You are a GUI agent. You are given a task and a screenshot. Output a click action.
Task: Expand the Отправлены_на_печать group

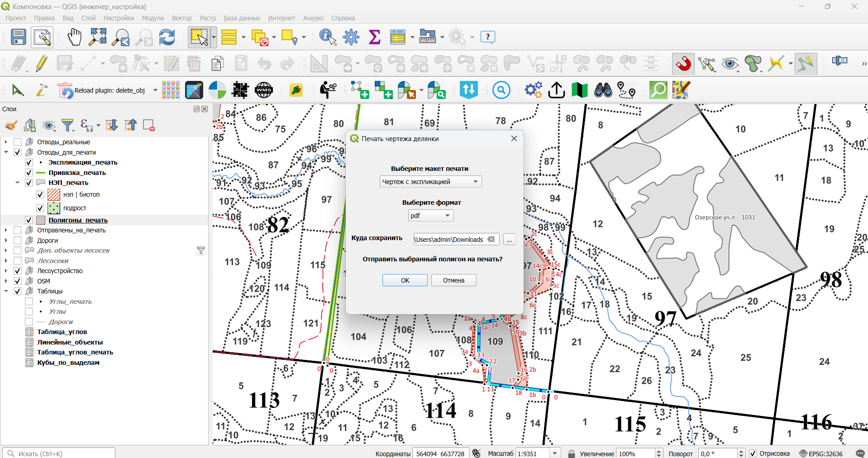pyautogui.click(x=6, y=230)
